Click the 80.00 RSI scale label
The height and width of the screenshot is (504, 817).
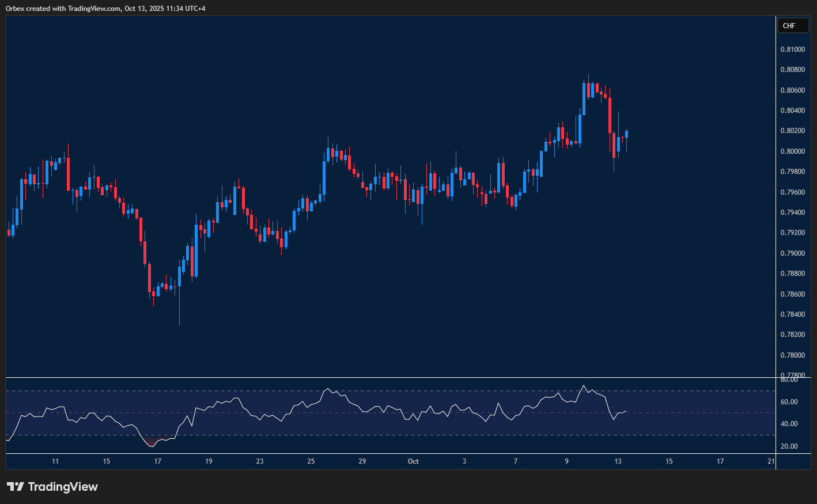tap(789, 380)
